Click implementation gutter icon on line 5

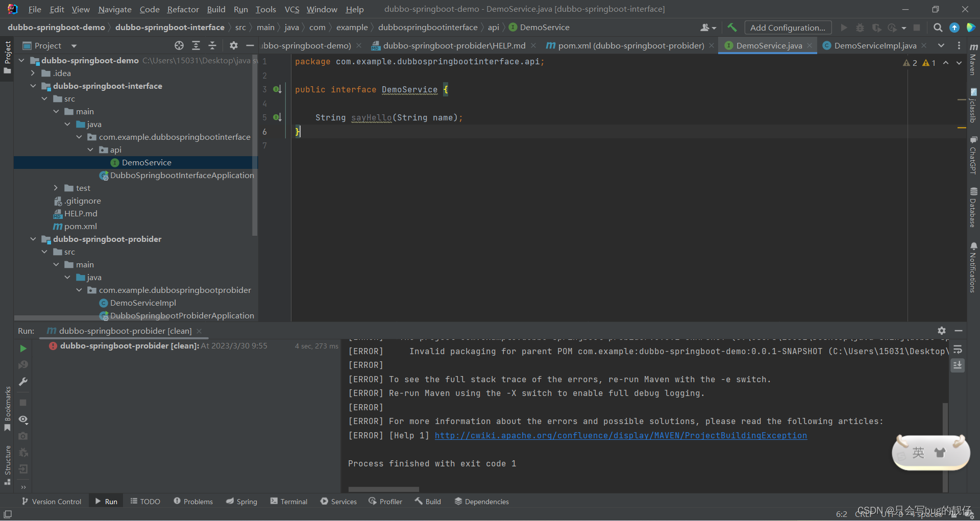[x=277, y=117]
